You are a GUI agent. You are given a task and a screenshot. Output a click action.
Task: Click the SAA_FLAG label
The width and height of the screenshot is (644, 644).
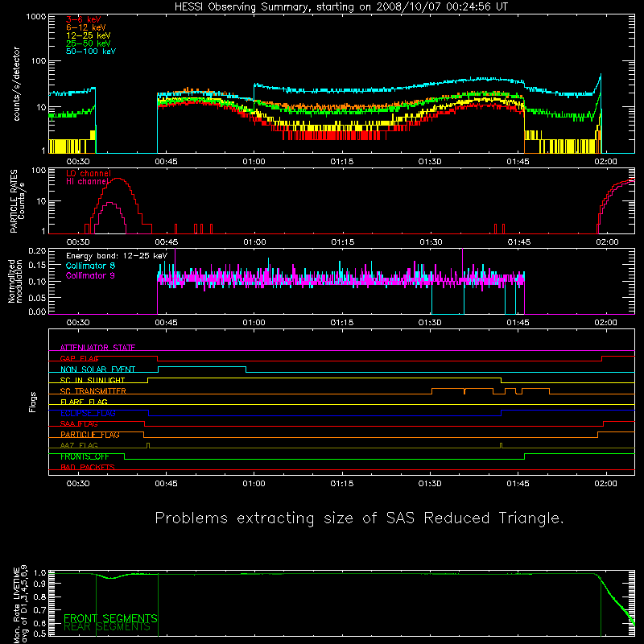pyautogui.click(x=79, y=424)
